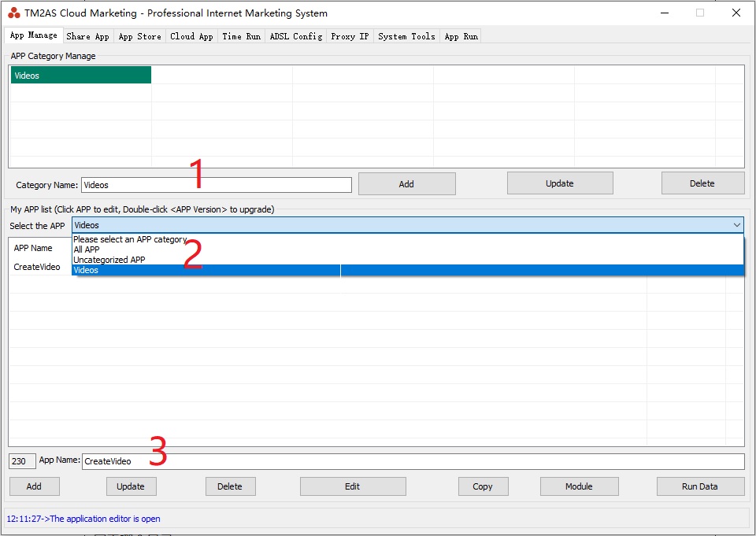Click the TM2AS app logo icon
The width and height of the screenshot is (756, 536).
pyautogui.click(x=14, y=13)
